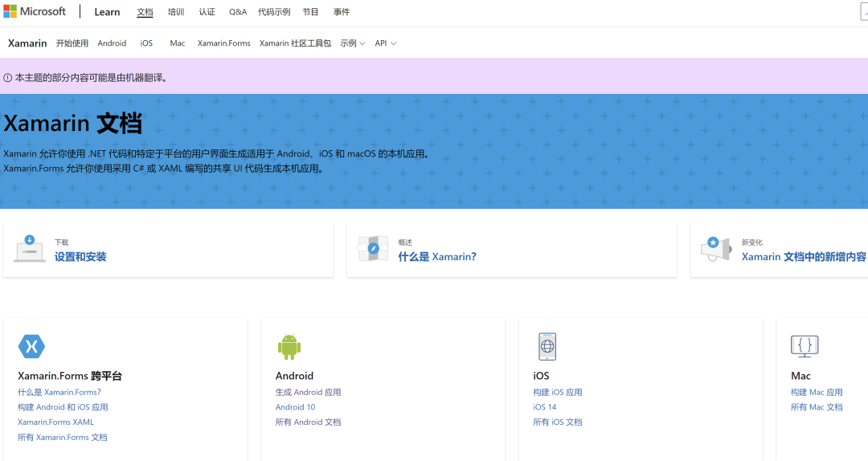The width and height of the screenshot is (868, 461).
Task: Click the Xamarin 文档 page heading
Action: [x=72, y=123]
